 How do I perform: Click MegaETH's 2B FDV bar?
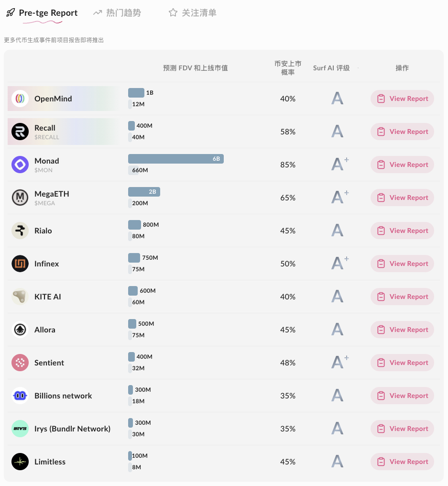[x=144, y=192]
